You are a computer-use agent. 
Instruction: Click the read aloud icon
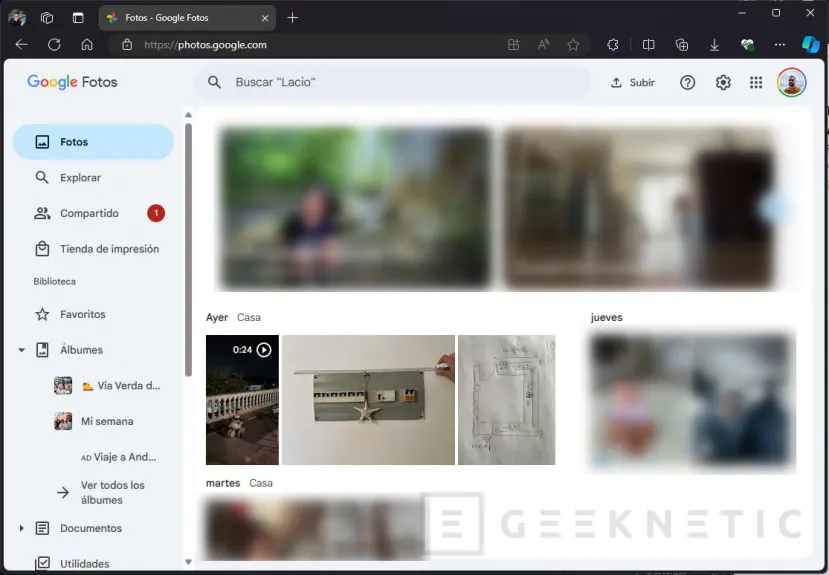tap(543, 45)
